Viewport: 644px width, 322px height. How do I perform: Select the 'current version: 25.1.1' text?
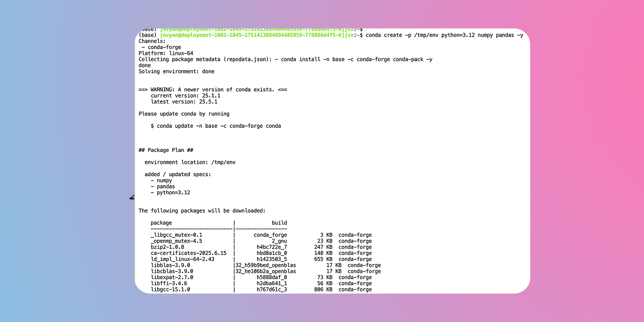click(186, 96)
